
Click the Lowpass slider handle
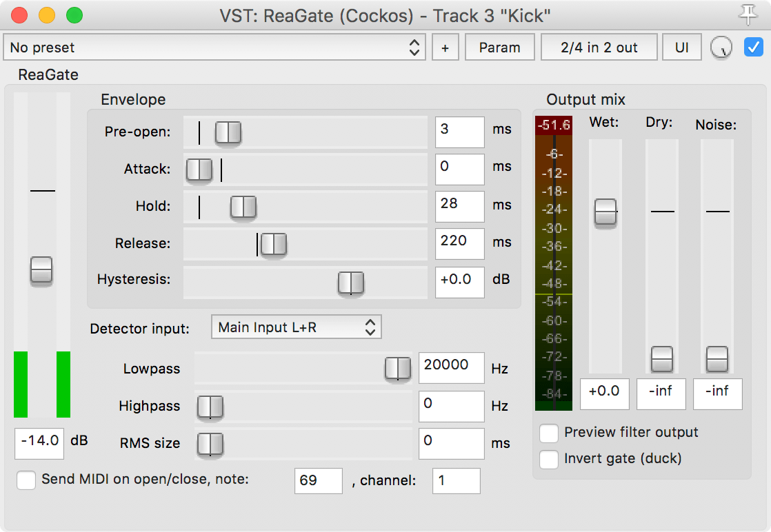tap(397, 369)
